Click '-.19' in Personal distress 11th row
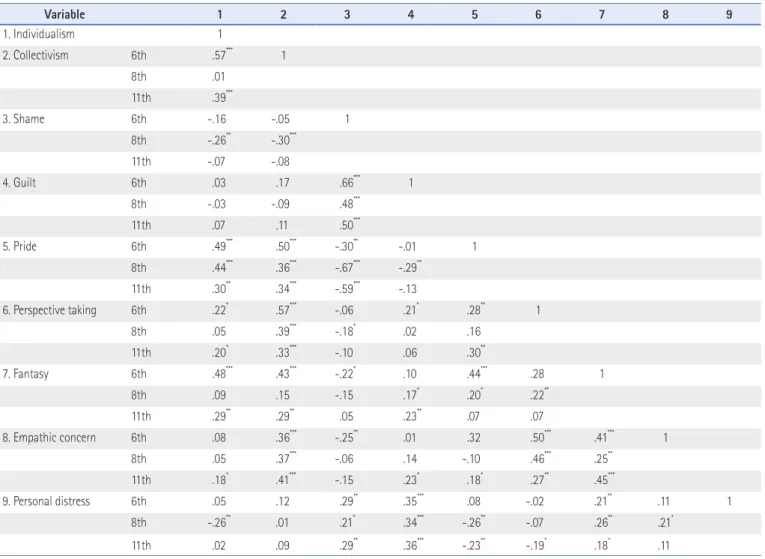This screenshot has width=765, height=559. click(536, 545)
